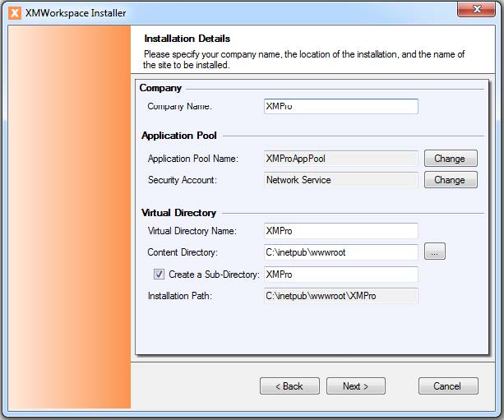
Task: Select the read-only Installation Path field
Action: click(340, 295)
